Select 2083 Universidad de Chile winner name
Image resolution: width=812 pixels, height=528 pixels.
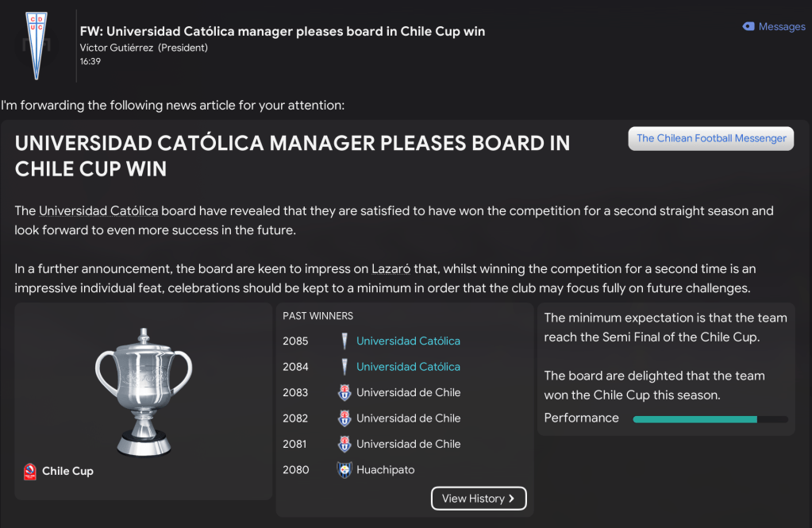[408, 393]
